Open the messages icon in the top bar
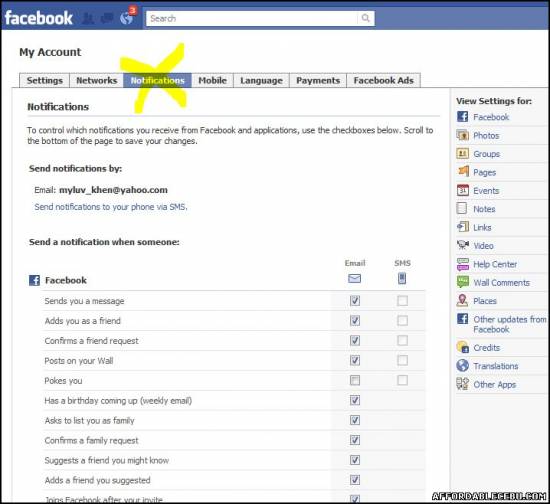Viewport: 550px width, 504px height. tap(107, 18)
